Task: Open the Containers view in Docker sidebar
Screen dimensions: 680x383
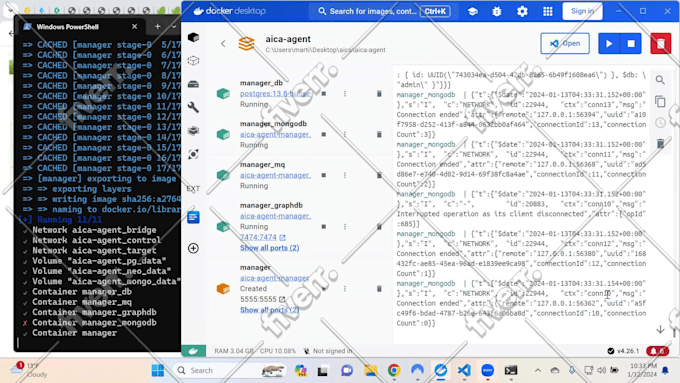Action: 193,38
